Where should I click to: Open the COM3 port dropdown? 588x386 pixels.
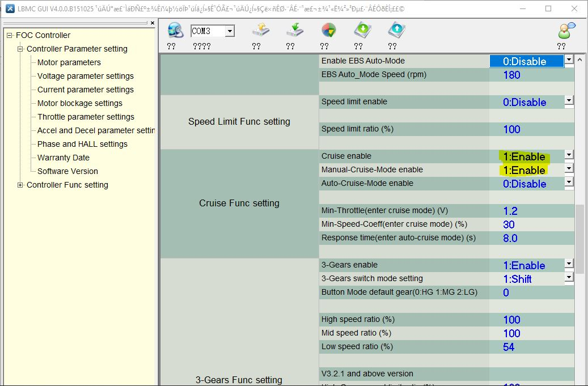point(229,31)
